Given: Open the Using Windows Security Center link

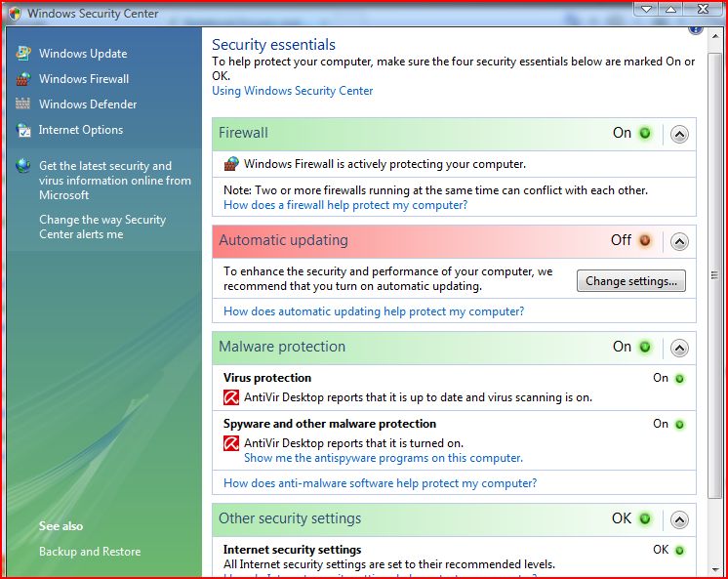Looking at the screenshot, I should coord(293,91).
